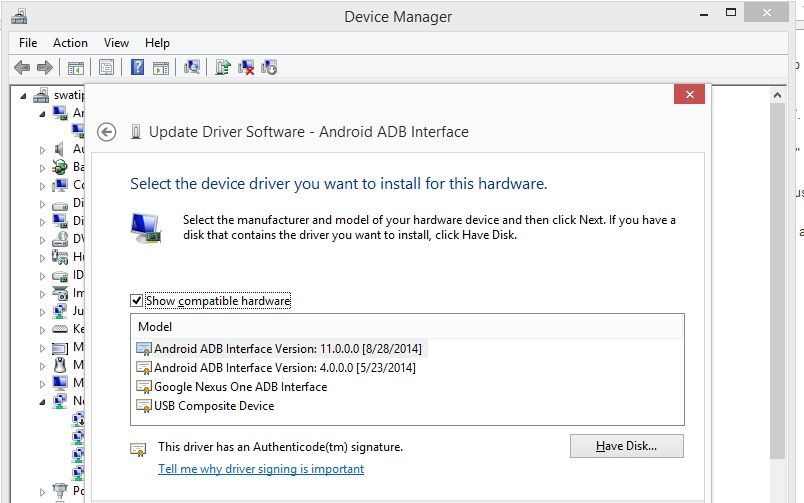Viewport: 804px width, 503px height.
Task: Open the Action menu
Action: (x=70, y=43)
